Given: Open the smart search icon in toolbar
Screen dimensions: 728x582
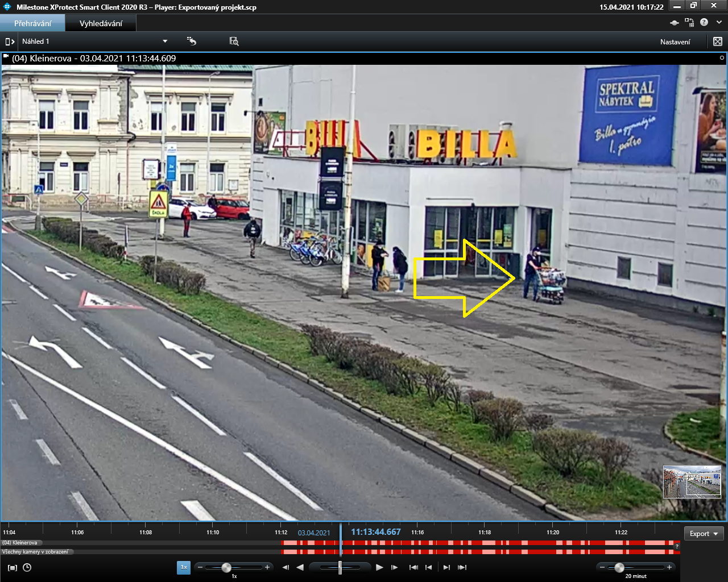Looking at the screenshot, I should tap(234, 41).
